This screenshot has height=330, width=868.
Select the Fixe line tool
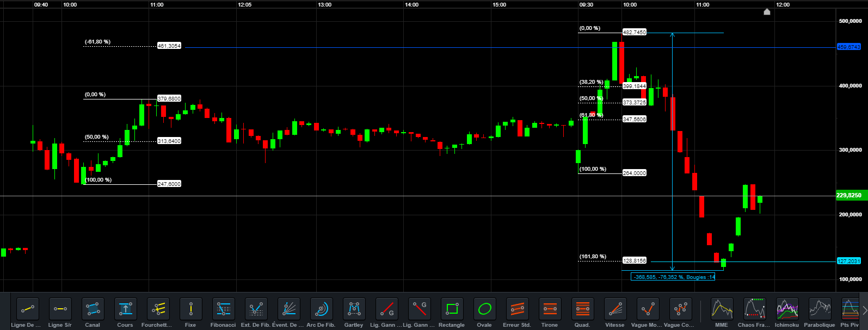tap(191, 309)
